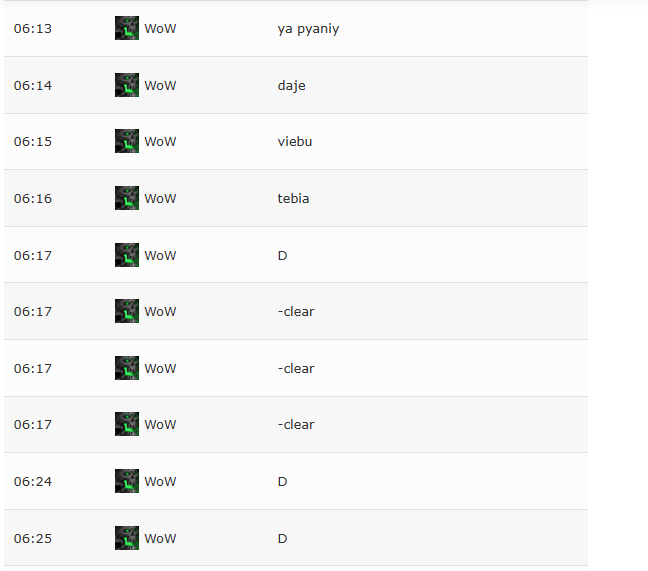Click WoW avatar icon in 06:24 row
The width and height of the screenshot is (648, 571).
click(127, 481)
